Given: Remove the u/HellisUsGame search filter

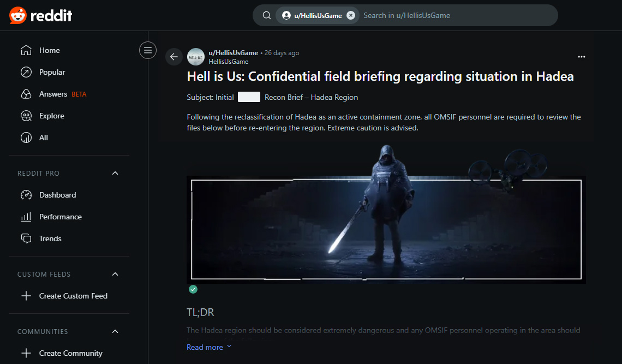Looking at the screenshot, I should click(351, 15).
